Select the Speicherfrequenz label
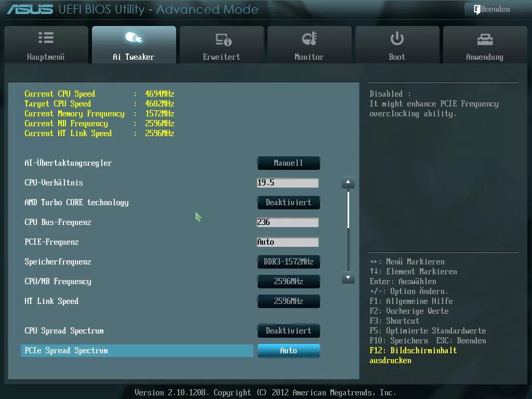532x399 pixels. coord(58,262)
